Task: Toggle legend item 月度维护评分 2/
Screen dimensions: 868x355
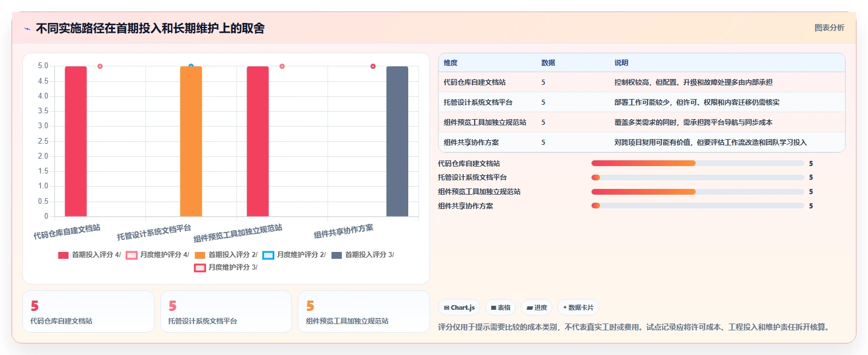Action: pyautogui.click(x=294, y=255)
